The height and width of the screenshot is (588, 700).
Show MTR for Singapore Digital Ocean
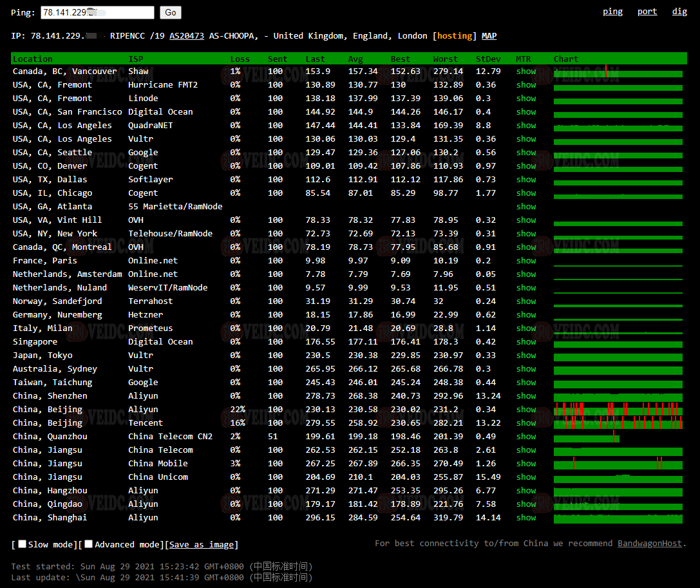525,342
